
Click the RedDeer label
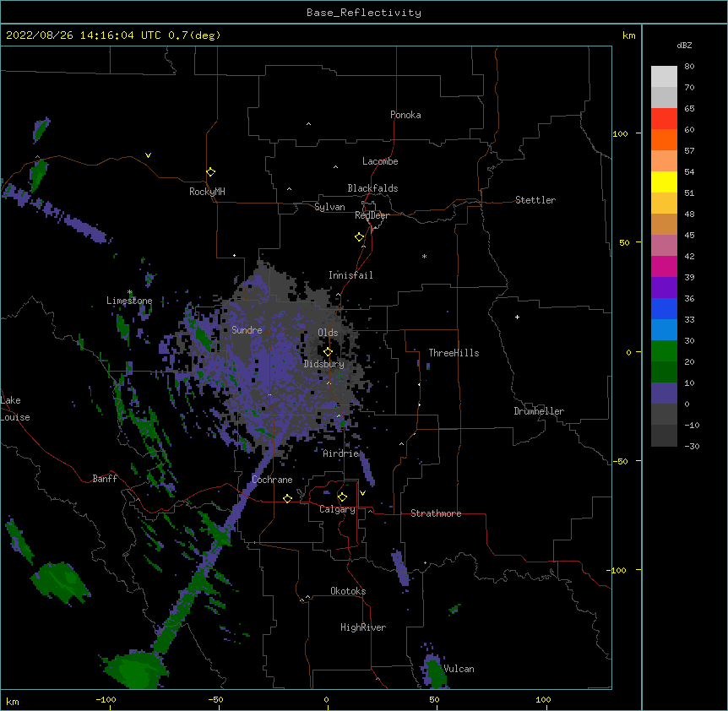[x=372, y=215]
